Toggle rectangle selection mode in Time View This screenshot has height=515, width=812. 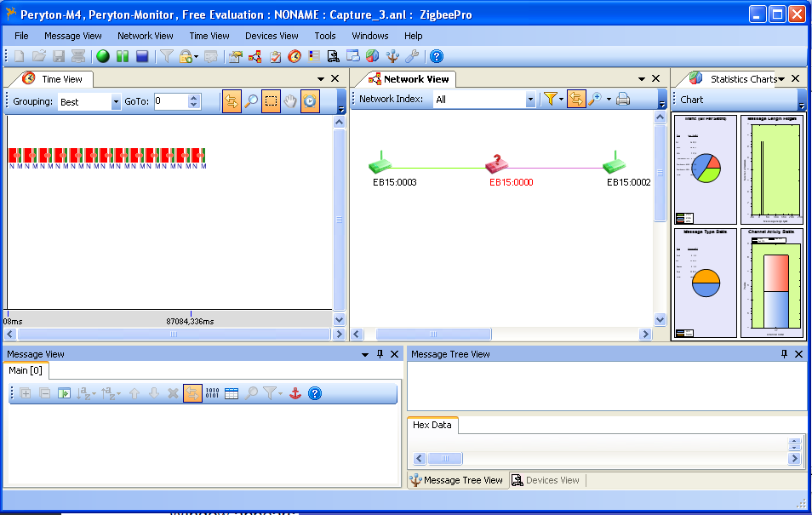(x=271, y=101)
